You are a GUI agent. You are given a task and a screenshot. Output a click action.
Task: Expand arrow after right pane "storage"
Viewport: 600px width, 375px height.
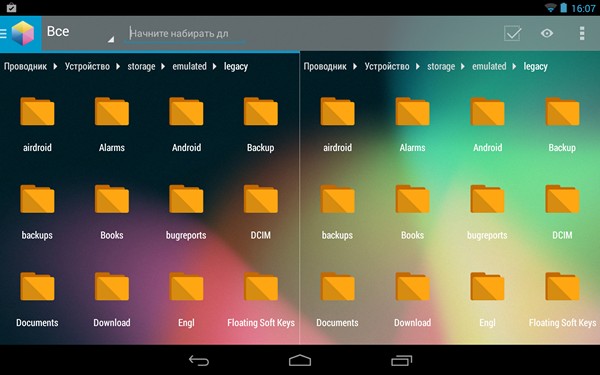point(463,67)
